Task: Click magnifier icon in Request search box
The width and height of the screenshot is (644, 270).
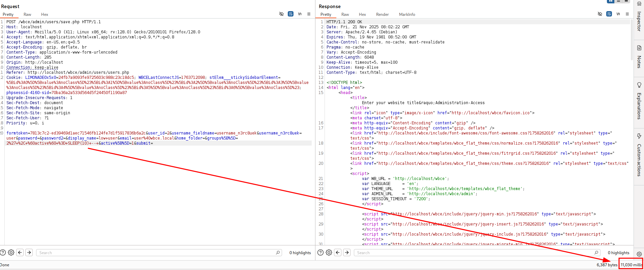Action: pos(278,252)
